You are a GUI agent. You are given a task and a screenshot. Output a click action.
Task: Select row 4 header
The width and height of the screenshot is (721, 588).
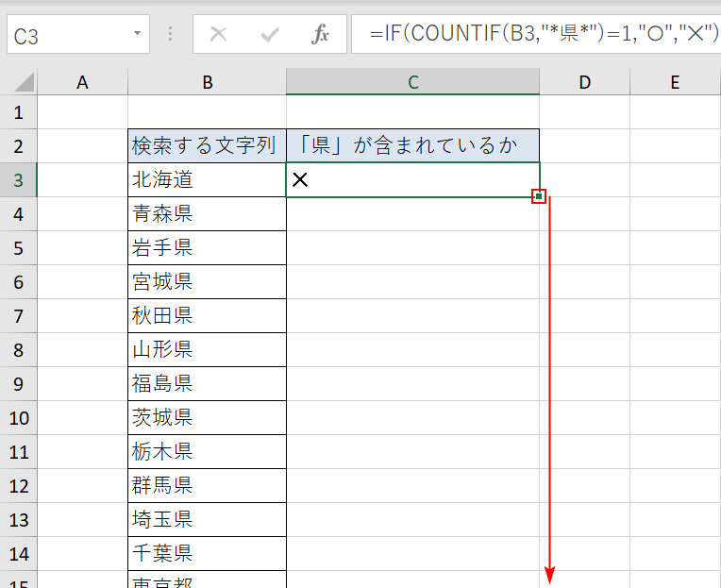point(18,214)
